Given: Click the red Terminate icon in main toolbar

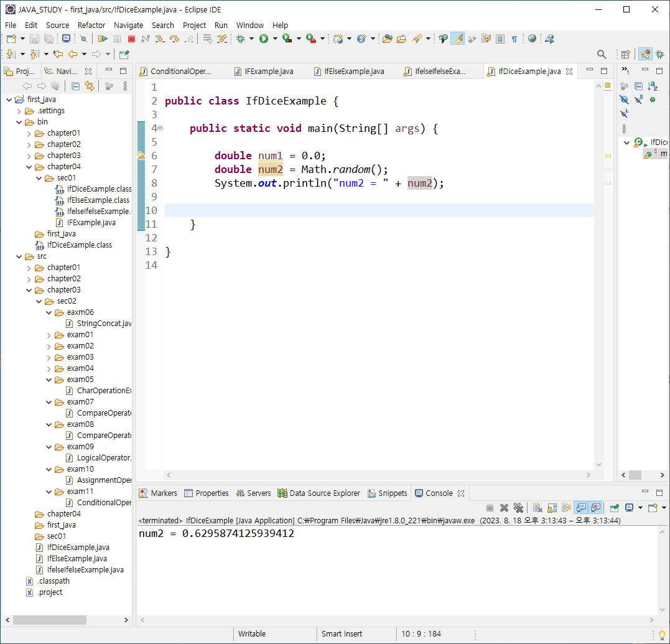Looking at the screenshot, I should pos(132,39).
